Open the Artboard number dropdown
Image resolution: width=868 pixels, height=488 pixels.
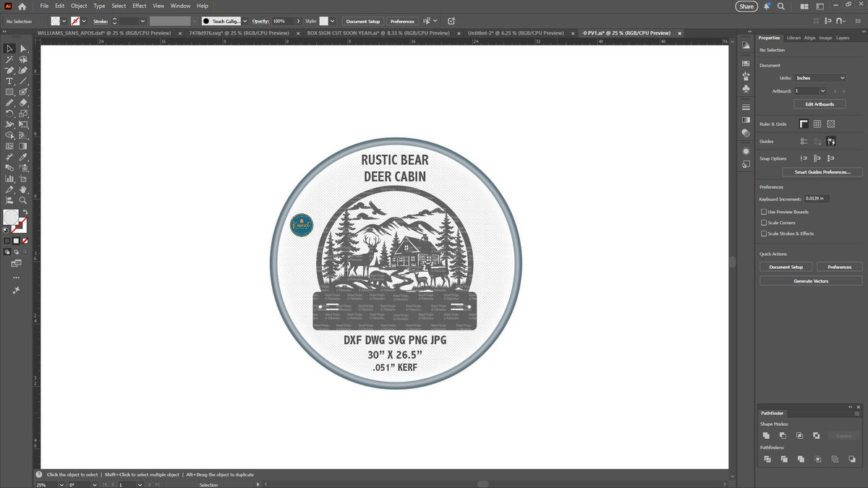coord(822,91)
